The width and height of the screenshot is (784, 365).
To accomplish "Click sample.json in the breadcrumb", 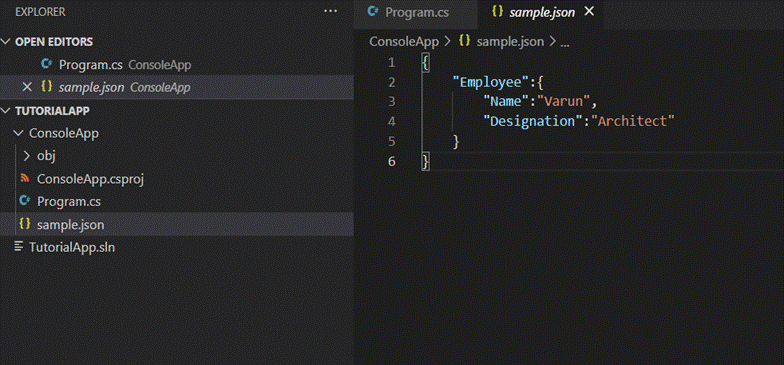I will 510,42.
